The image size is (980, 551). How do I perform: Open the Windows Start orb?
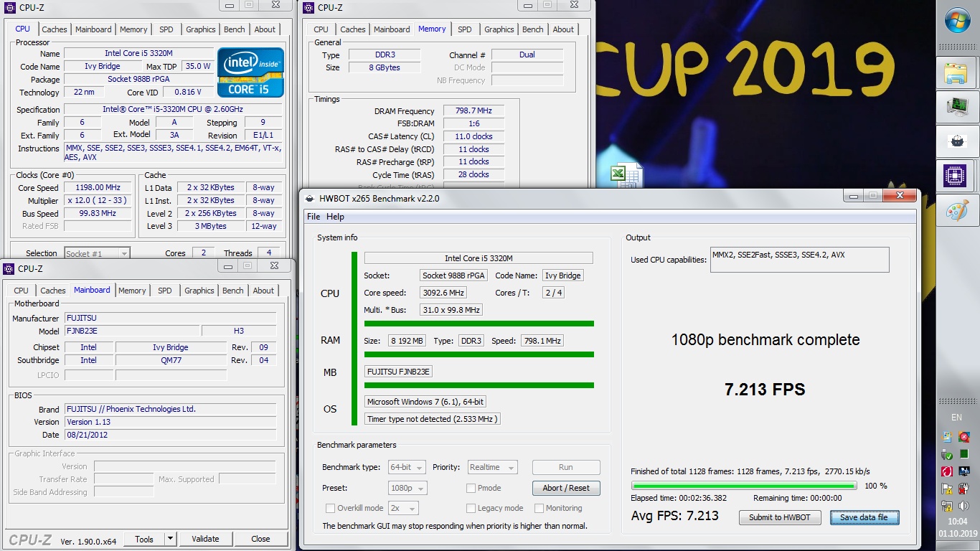958,22
